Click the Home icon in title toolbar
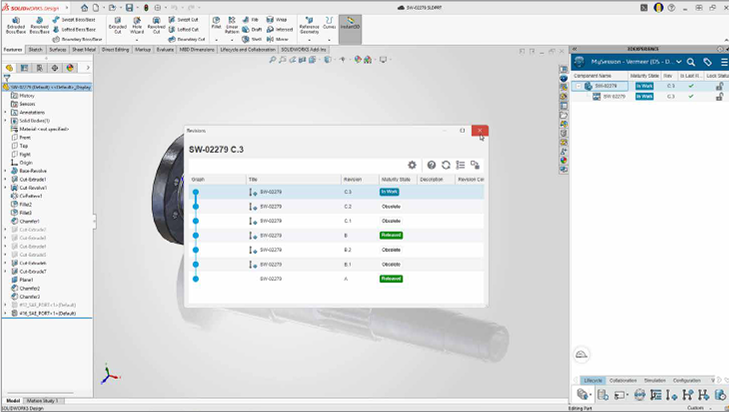Image resolution: width=729 pixels, height=412 pixels. click(x=84, y=7)
